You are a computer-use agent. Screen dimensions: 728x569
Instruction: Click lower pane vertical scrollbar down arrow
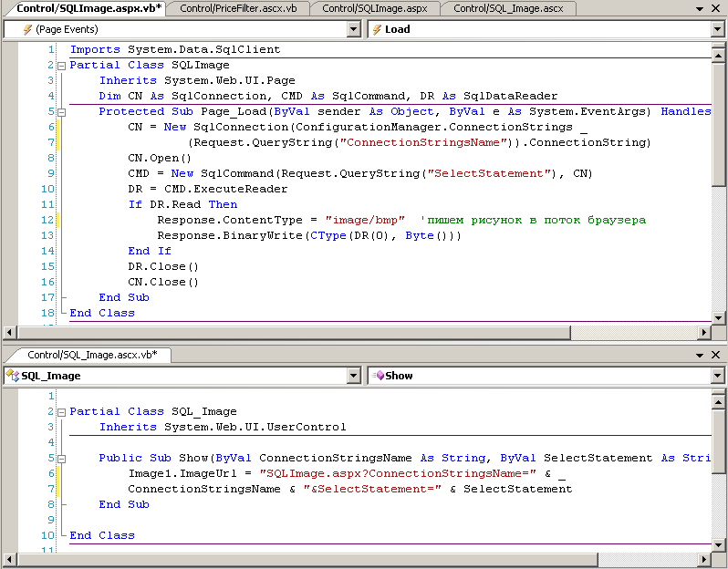(718, 545)
